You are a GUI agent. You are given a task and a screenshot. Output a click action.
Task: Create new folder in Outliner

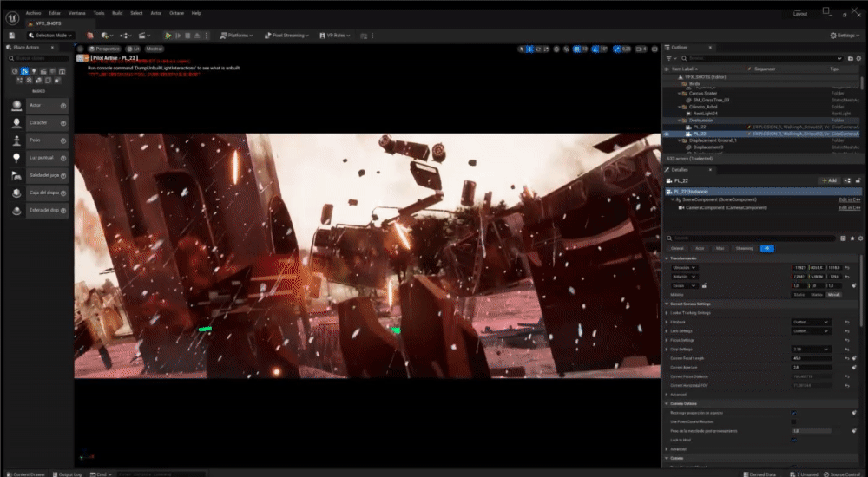click(851, 58)
